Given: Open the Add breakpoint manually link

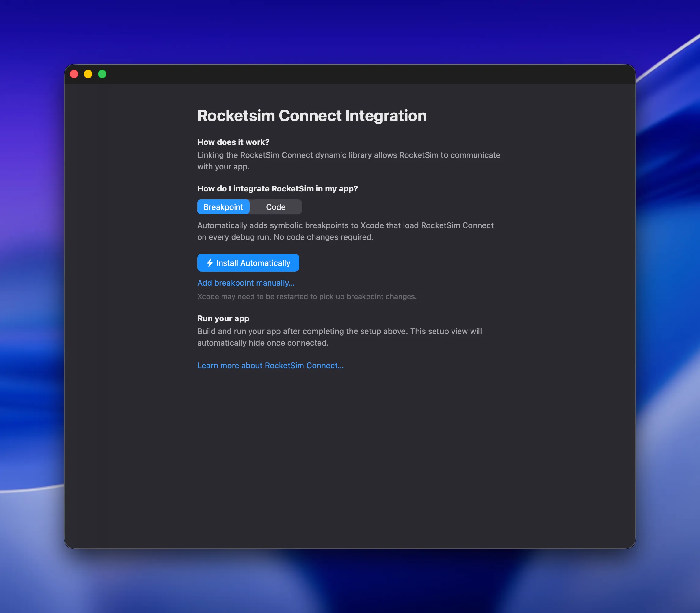Looking at the screenshot, I should pyautogui.click(x=246, y=283).
